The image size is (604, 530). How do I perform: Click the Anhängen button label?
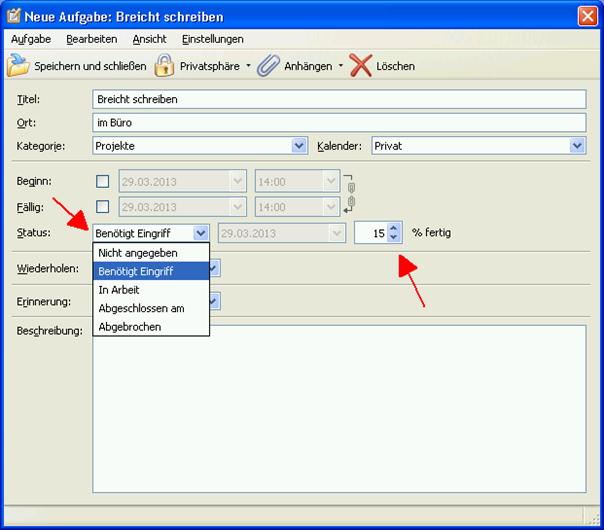(308, 66)
